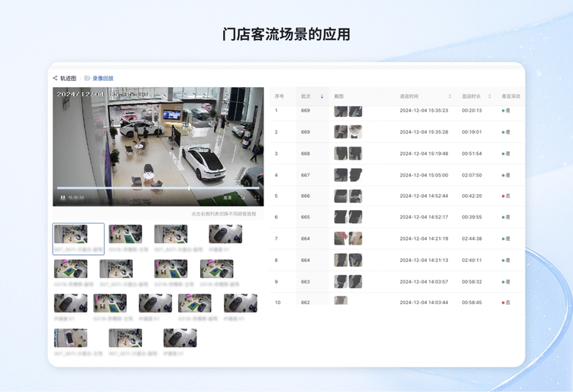The width and height of the screenshot is (573, 392).
Task: Click stay duration 00:19:01
Action: pos(472,132)
